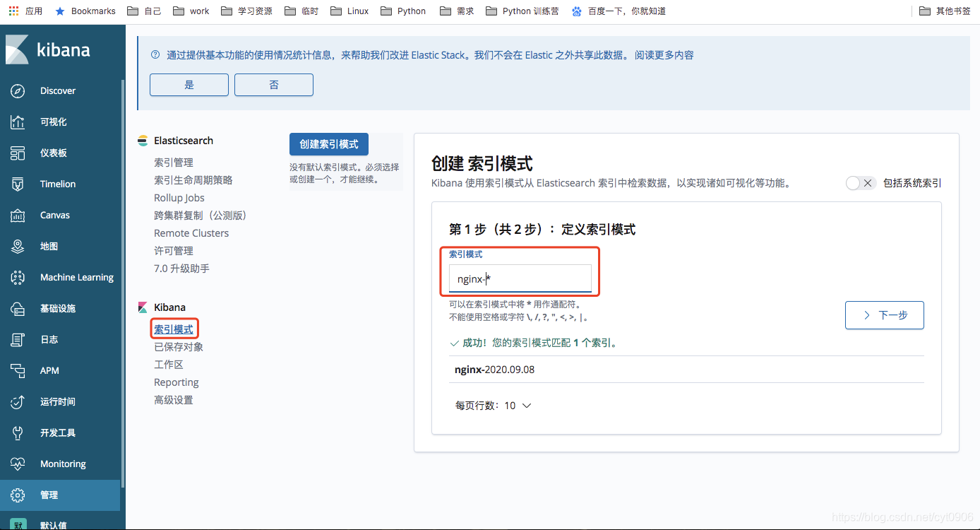980x530 pixels.
Task: Open Discover compass icon
Action: click(18, 90)
